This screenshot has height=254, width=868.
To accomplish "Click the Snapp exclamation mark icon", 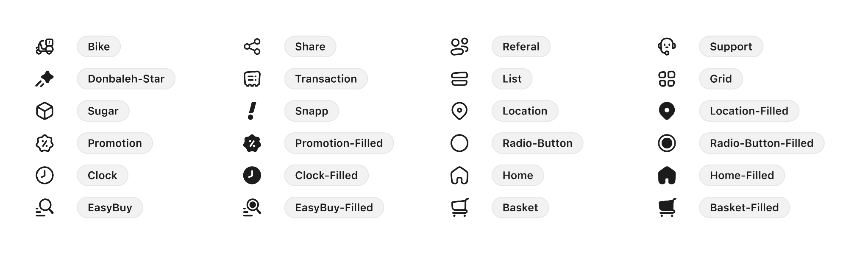I will [x=252, y=111].
